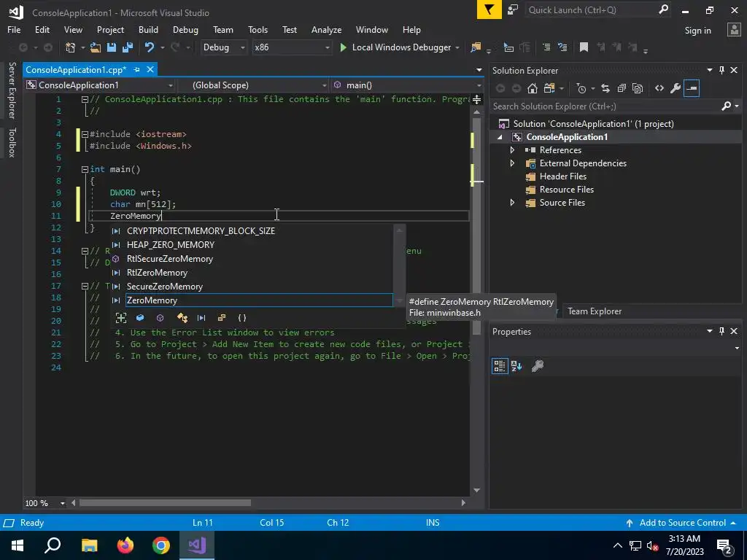Image resolution: width=747 pixels, height=560 pixels.
Task: Open the File menu
Action: (x=14, y=29)
